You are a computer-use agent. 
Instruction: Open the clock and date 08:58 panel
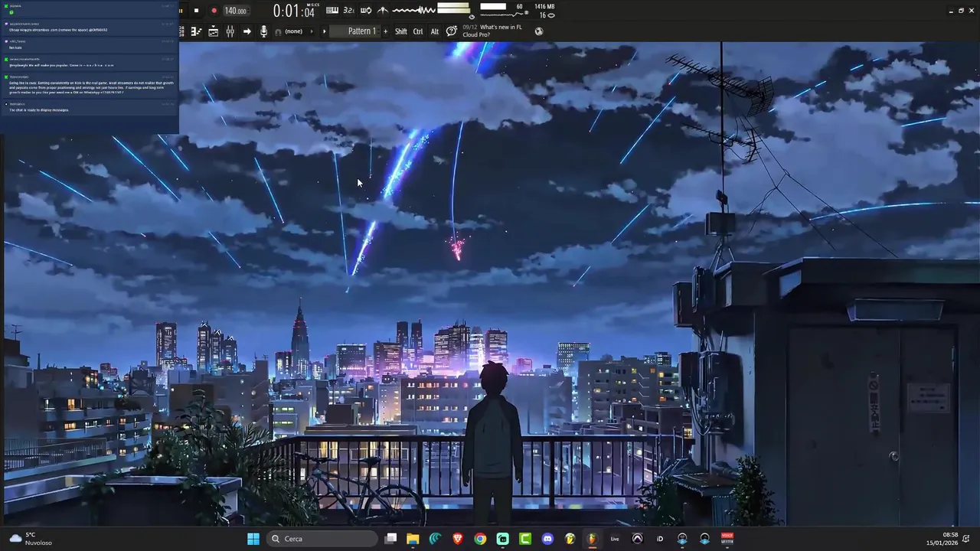[942, 539]
